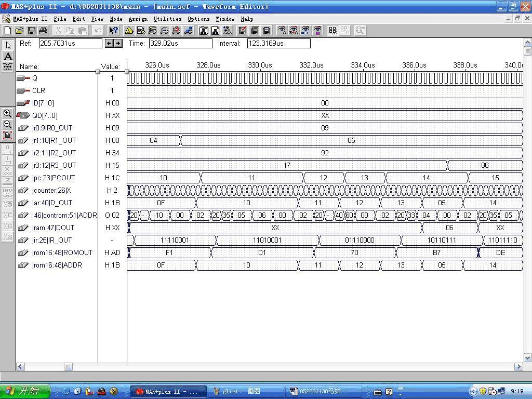The width and height of the screenshot is (532, 399).
Task: Click the fit in window icon
Action: pos(7,136)
